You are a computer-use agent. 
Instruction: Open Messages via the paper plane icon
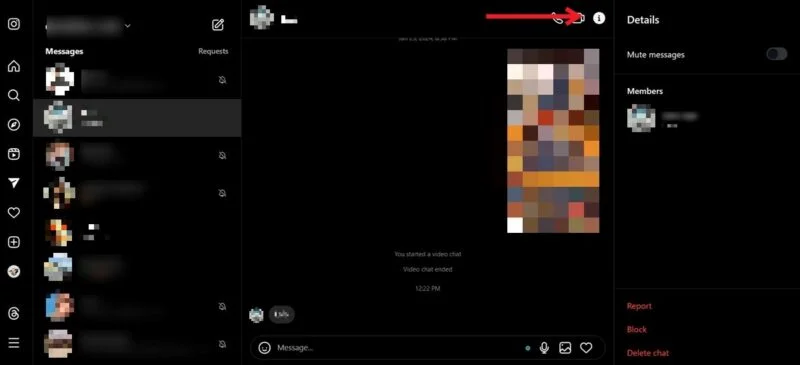14,184
